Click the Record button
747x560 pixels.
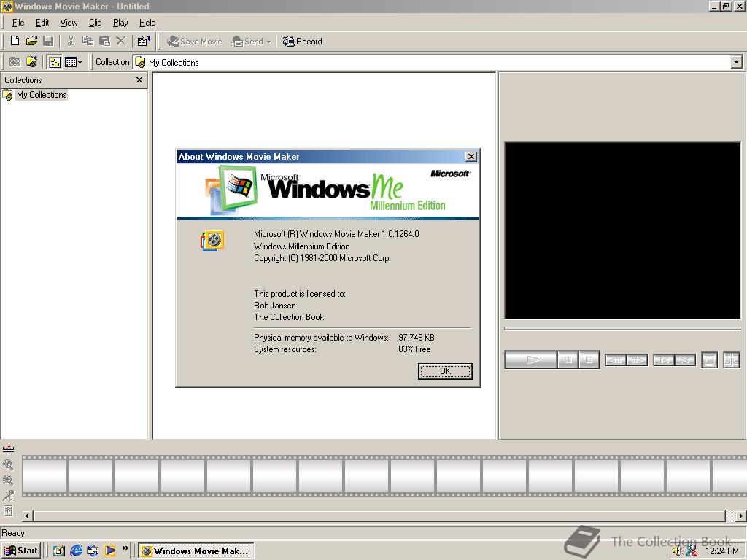click(x=303, y=42)
